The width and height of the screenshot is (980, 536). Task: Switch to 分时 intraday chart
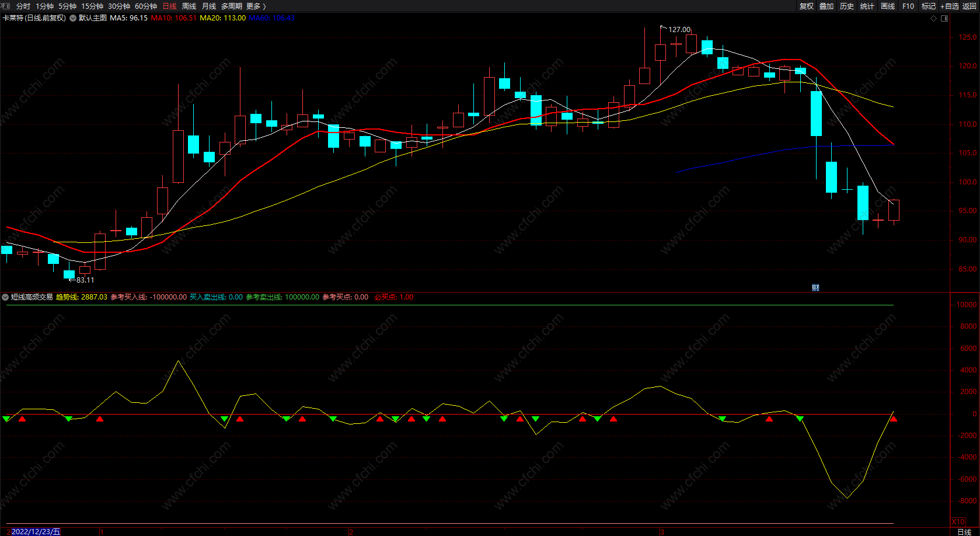[x=23, y=6]
